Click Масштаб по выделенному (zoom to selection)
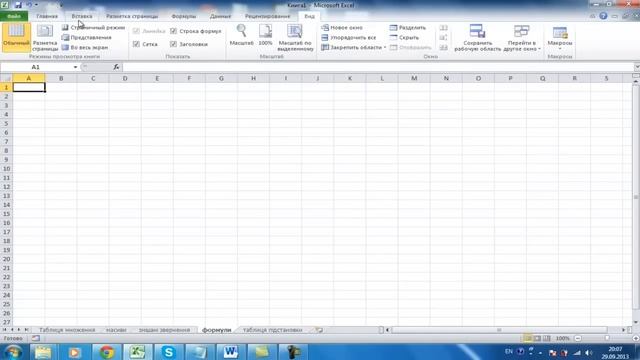This screenshot has width=640, height=360. pyautogui.click(x=296, y=37)
